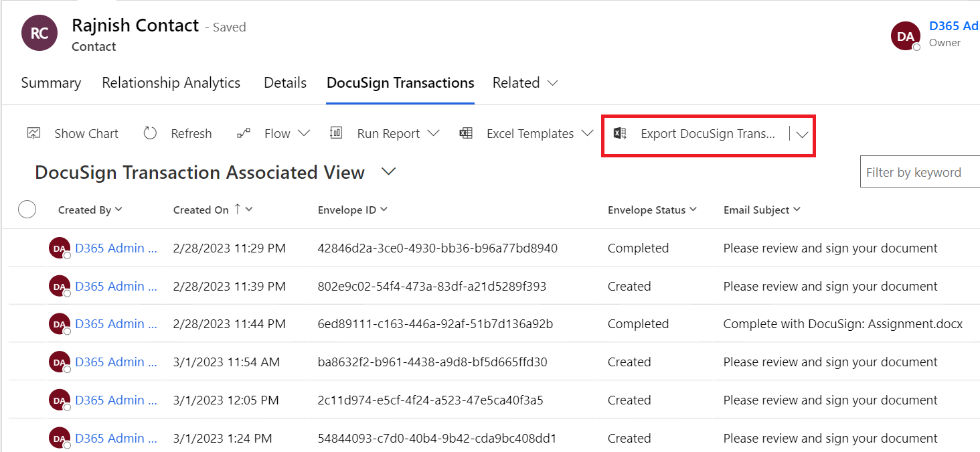Screen dimensions: 980x452
Task: Click the DA avatar in the 3/1/2023 12:05 PM row
Action: (x=60, y=400)
